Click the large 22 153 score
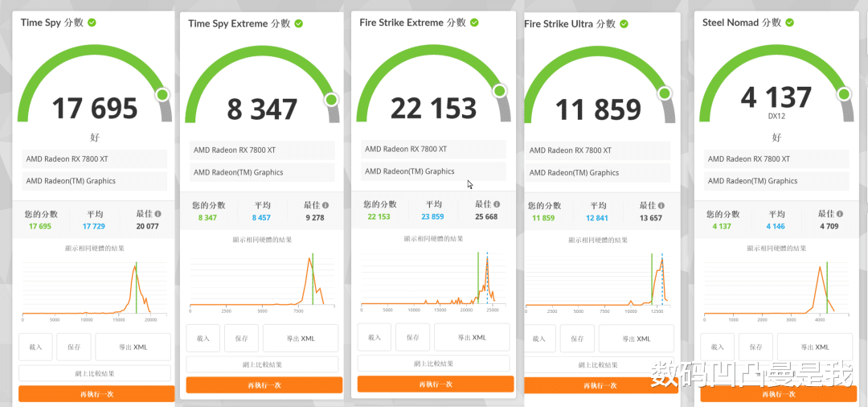The image size is (868, 407). [x=433, y=108]
